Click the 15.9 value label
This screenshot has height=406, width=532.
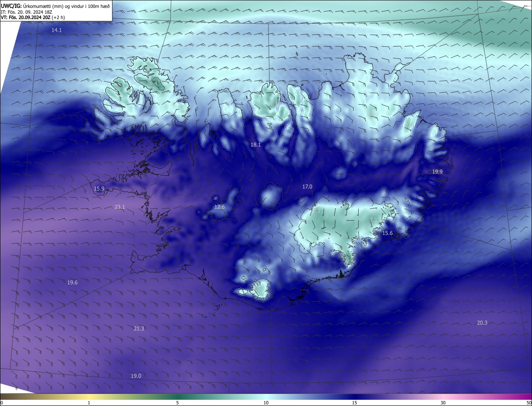tap(99, 188)
